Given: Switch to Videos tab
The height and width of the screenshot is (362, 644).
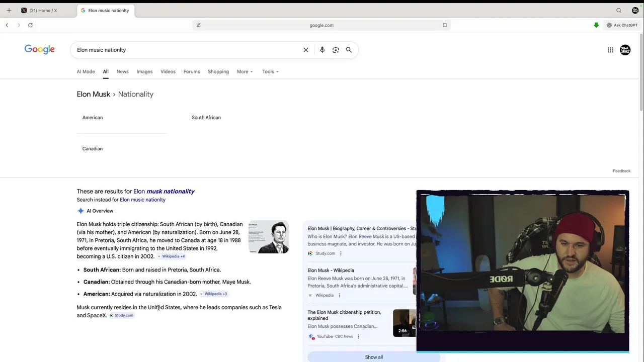Looking at the screenshot, I should click(x=168, y=71).
